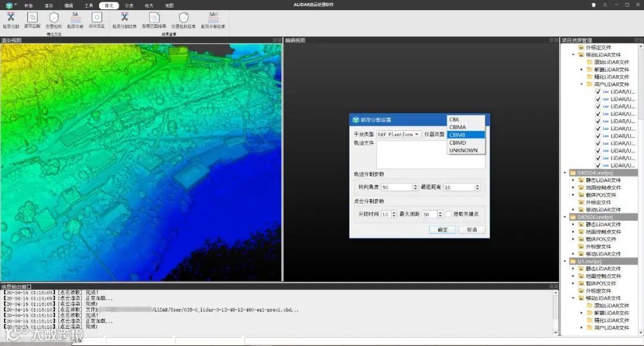
Task: Collapse the 040504.melprj project node
Action: click(565, 173)
